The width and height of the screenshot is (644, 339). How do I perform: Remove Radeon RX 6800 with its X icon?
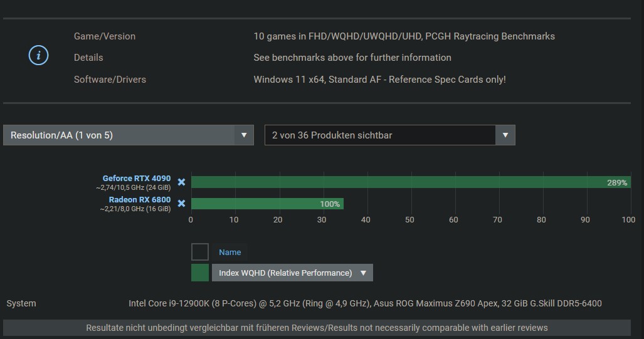181,204
